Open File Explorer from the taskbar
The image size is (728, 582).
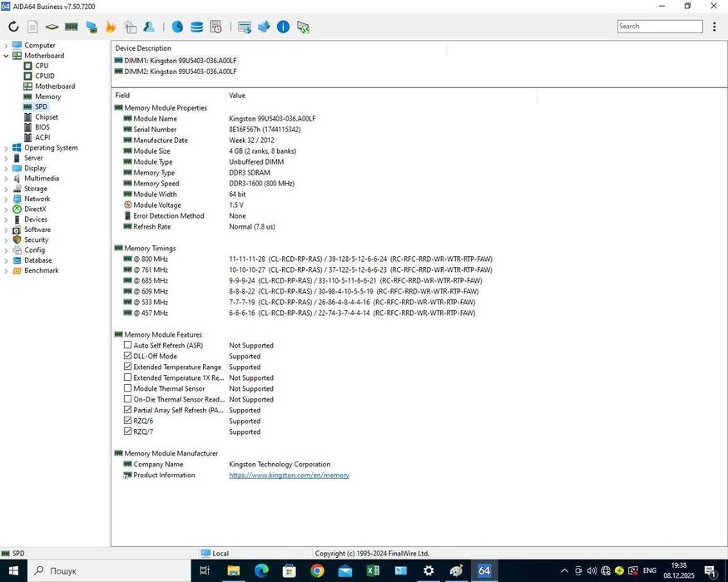(x=234, y=570)
